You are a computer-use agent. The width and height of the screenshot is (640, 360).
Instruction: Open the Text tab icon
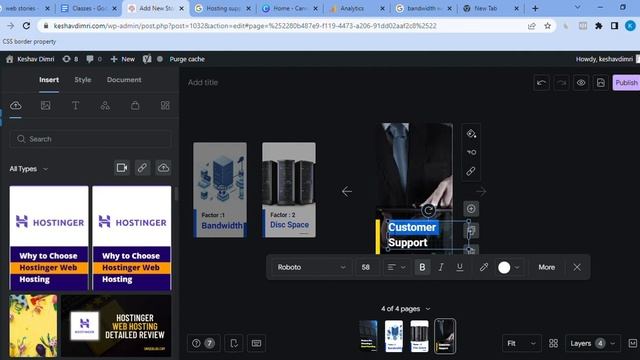[76, 105]
